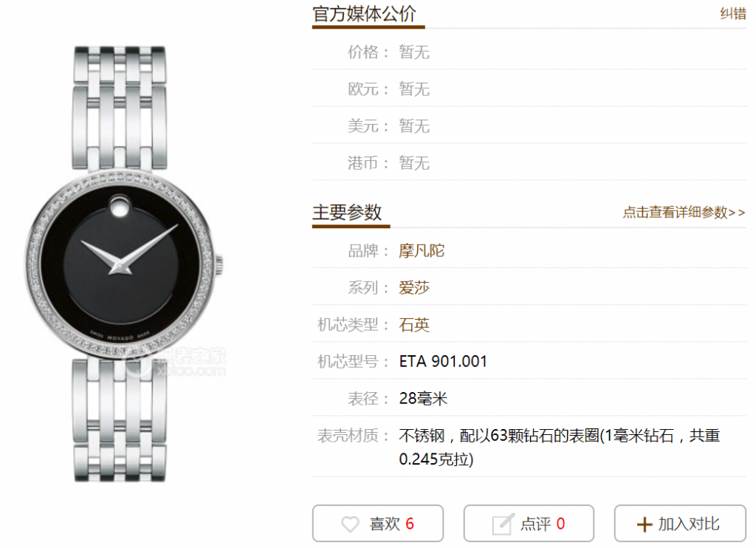Click the plus icon for 加入对比
756x548 pixels.
(645, 524)
